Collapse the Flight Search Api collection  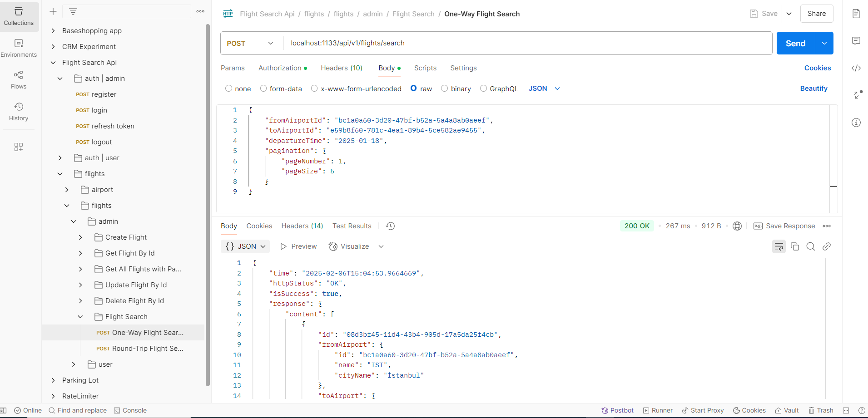[53, 63]
